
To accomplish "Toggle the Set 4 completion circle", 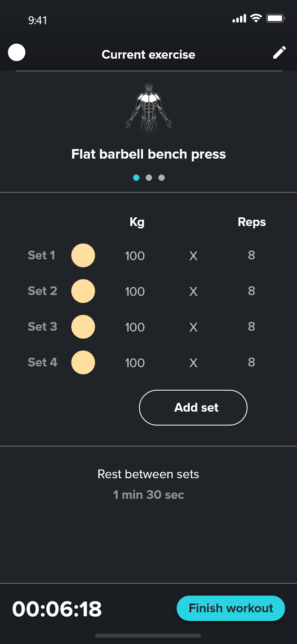I will click(83, 362).
